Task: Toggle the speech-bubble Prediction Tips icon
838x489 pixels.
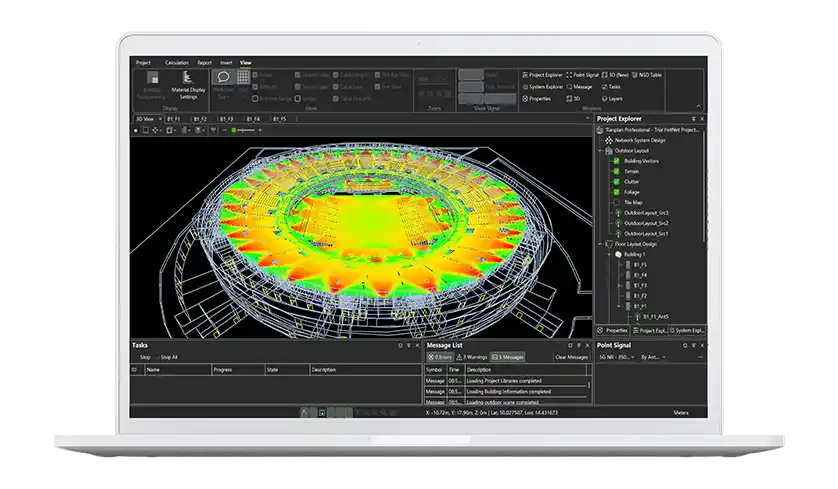Action: (223, 77)
